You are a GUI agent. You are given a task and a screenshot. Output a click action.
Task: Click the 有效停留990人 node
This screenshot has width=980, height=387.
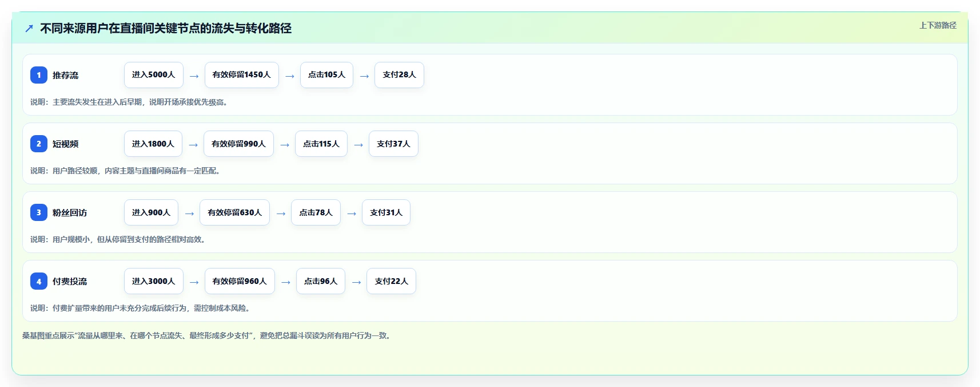click(238, 144)
